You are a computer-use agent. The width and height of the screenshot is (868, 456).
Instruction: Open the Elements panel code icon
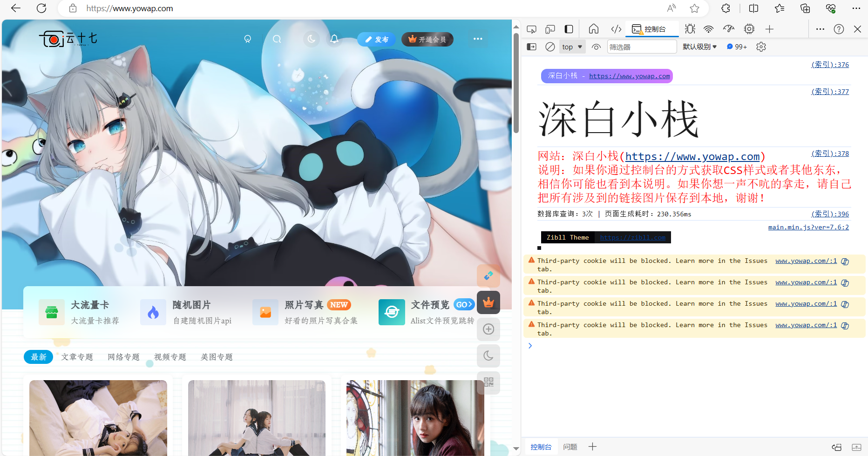pos(616,29)
